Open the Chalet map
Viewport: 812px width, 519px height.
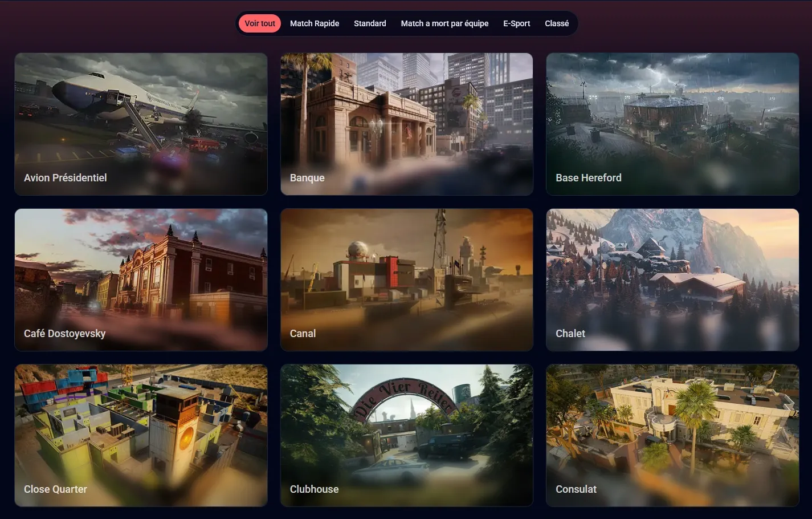672,279
